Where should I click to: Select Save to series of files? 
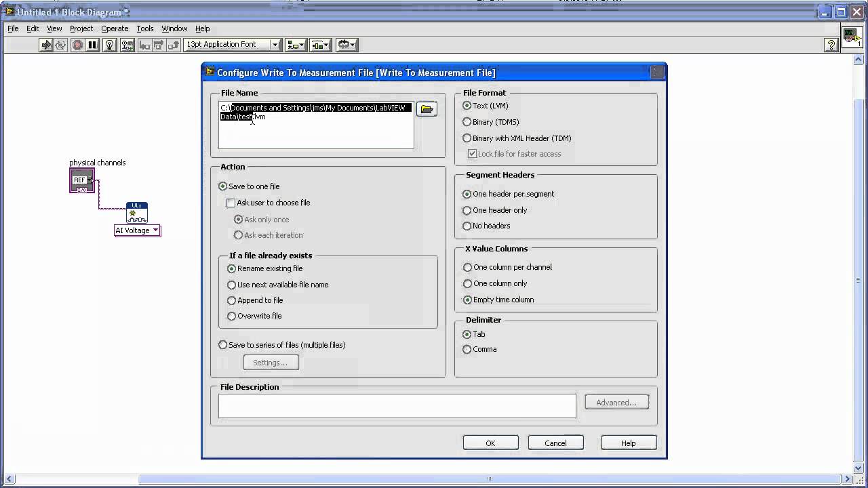pos(282,345)
